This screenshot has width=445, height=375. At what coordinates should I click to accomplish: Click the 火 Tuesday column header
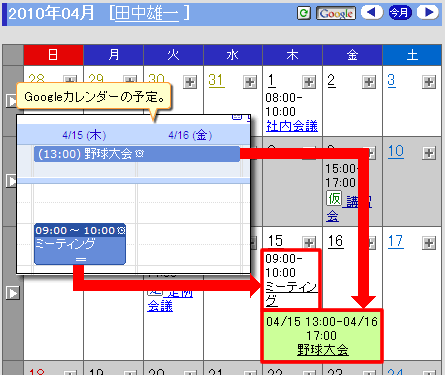pyautogui.click(x=173, y=55)
